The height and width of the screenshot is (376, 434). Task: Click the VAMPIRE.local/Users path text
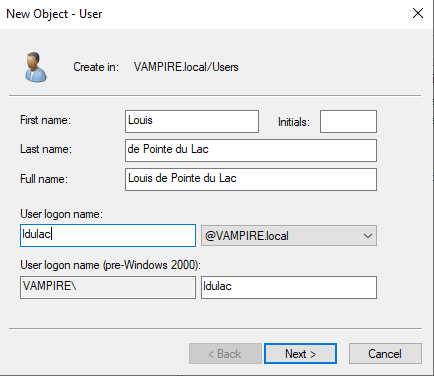(x=186, y=67)
